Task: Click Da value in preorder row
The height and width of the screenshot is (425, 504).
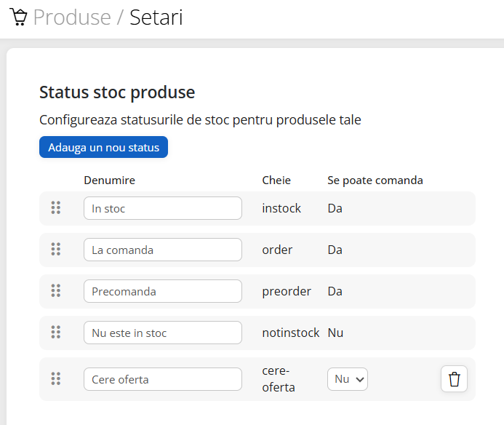Action: point(335,291)
